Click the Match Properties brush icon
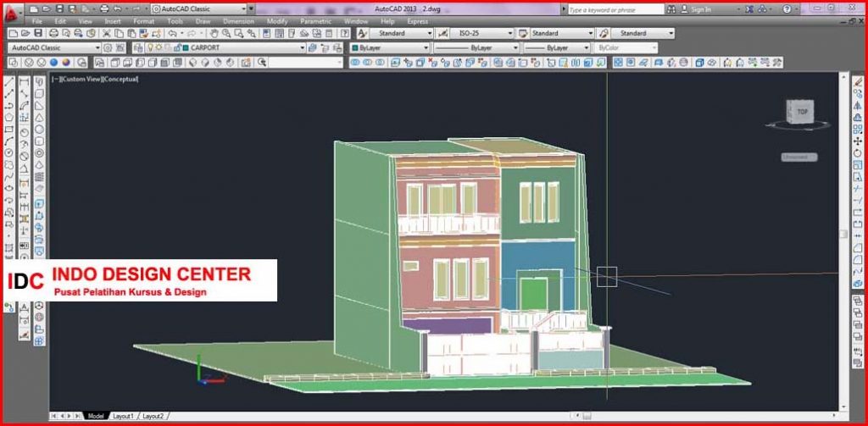The height and width of the screenshot is (426, 868). (144, 33)
